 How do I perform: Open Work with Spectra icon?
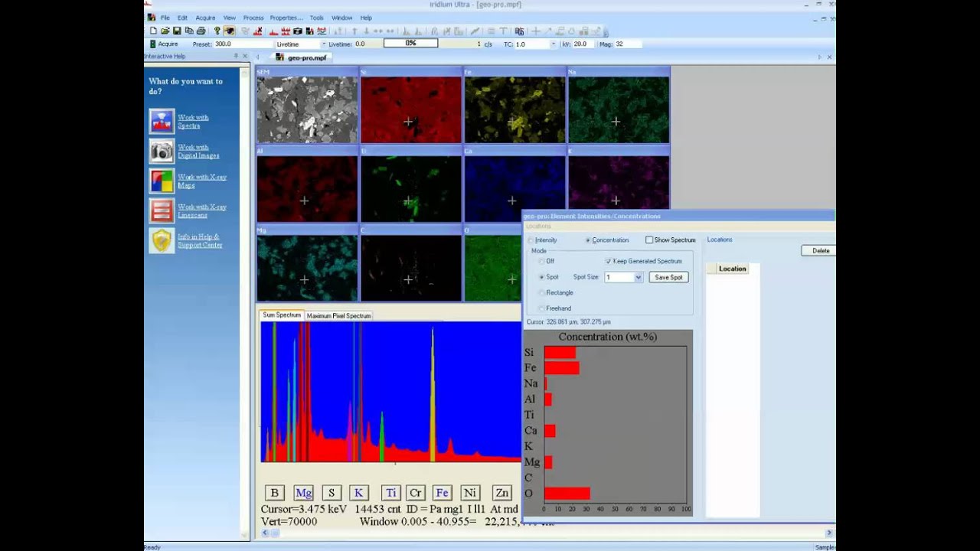[x=162, y=122]
